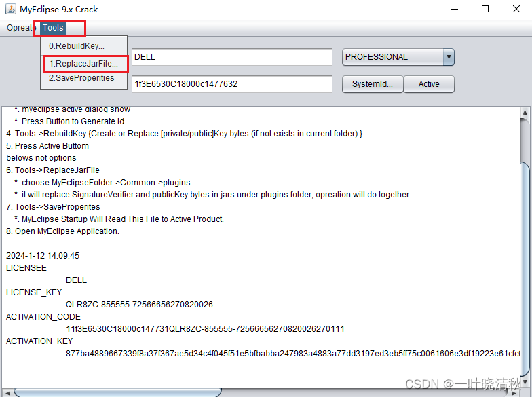Choose 0.RebuildKey... menu entry
This screenshot has height=397, width=532.
[84, 46]
